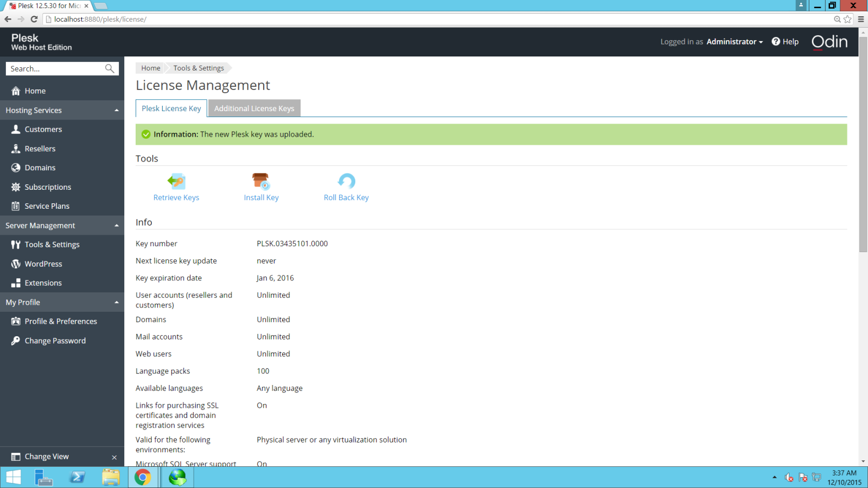Open PowerShell from the taskbar
868x488 pixels.
coord(77,478)
